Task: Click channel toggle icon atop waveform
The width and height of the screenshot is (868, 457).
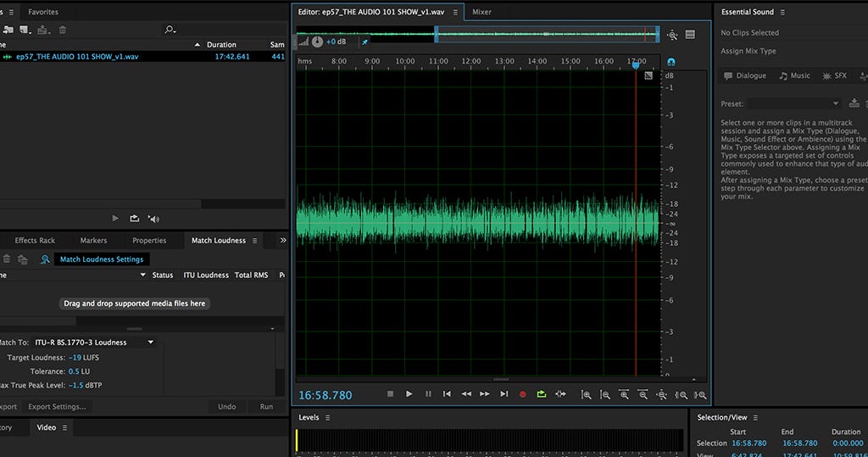Action: point(648,75)
